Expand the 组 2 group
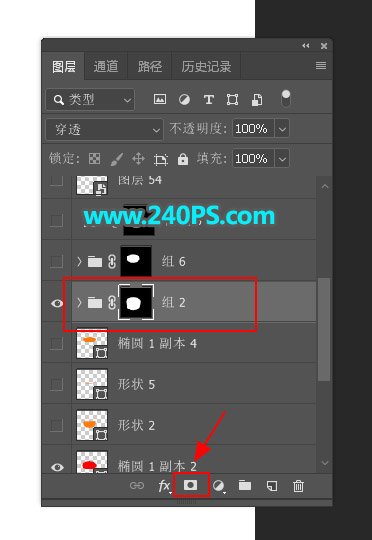 pyautogui.click(x=79, y=303)
